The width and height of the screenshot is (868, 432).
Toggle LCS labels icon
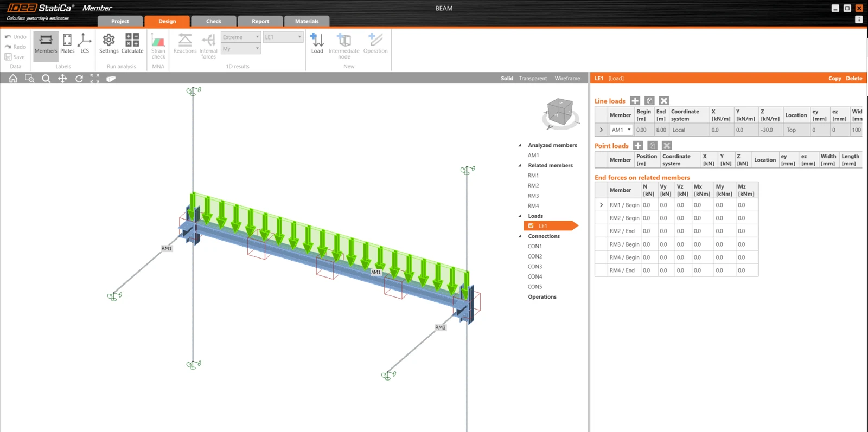(x=85, y=44)
